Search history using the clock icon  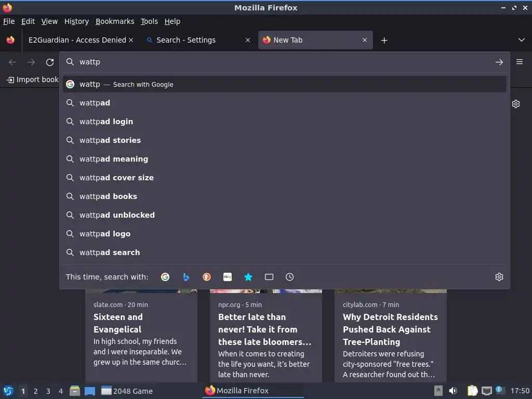(x=290, y=277)
